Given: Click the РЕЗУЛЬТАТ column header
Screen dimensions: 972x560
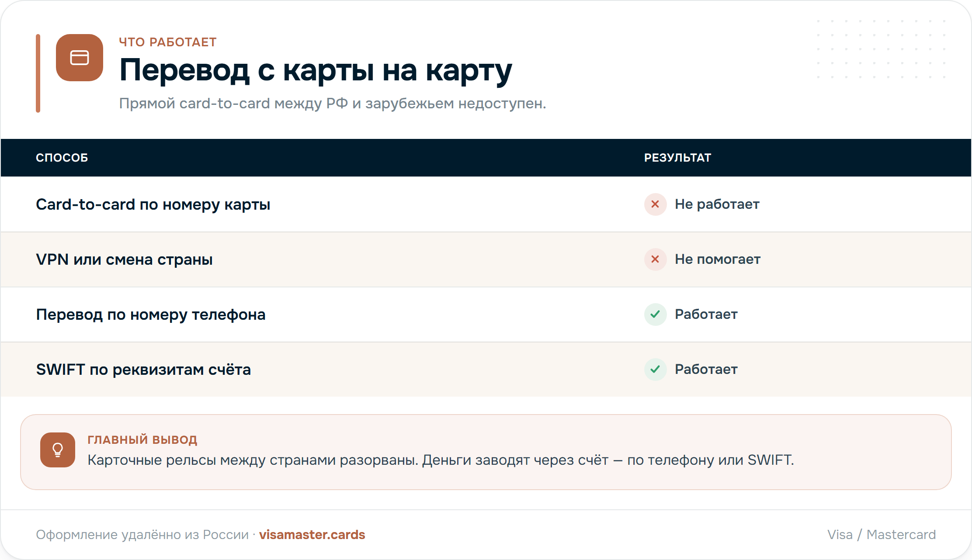Looking at the screenshot, I should pyautogui.click(x=678, y=158).
